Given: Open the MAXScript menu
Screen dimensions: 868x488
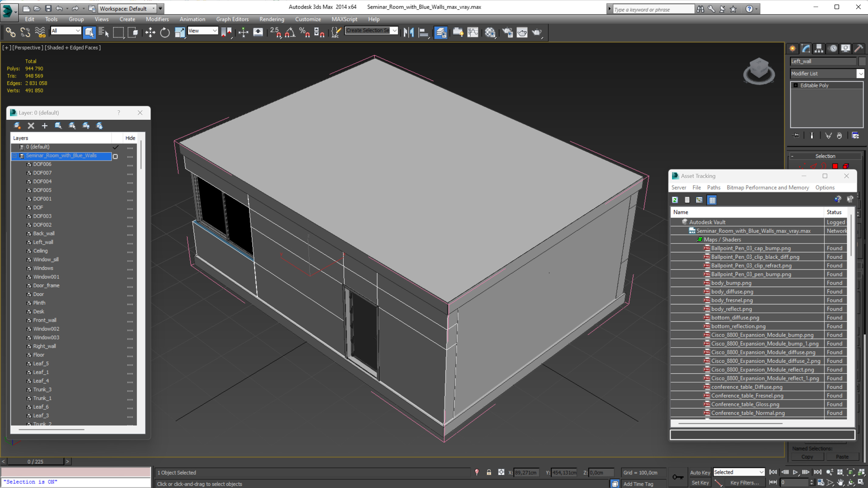Looking at the screenshot, I should [344, 19].
